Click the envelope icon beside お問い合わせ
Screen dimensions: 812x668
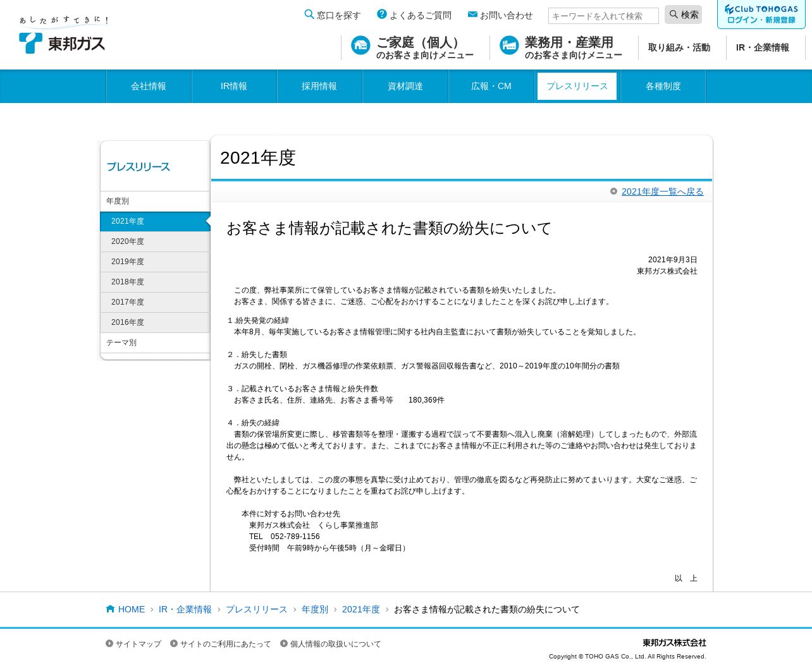pyautogui.click(x=472, y=15)
